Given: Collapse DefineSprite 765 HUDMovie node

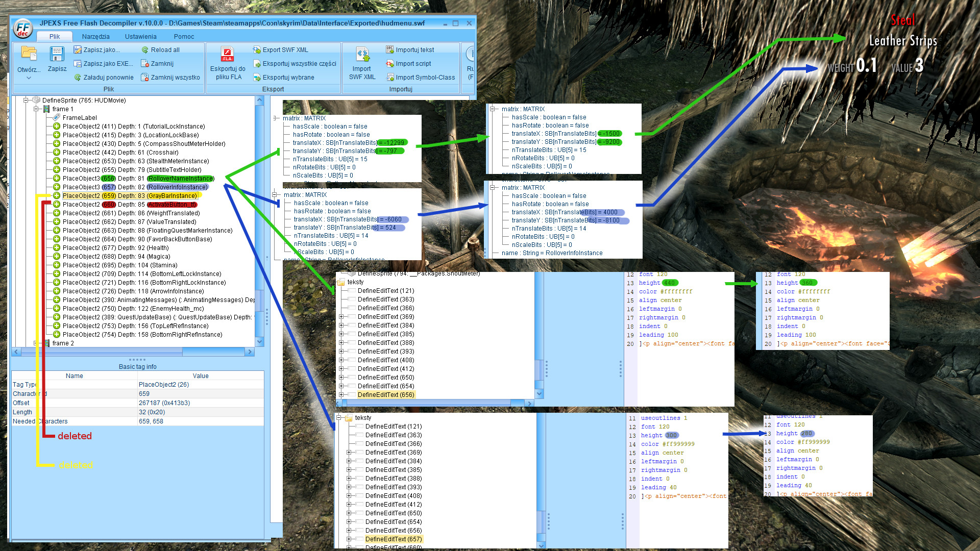Looking at the screenshot, I should pyautogui.click(x=26, y=101).
